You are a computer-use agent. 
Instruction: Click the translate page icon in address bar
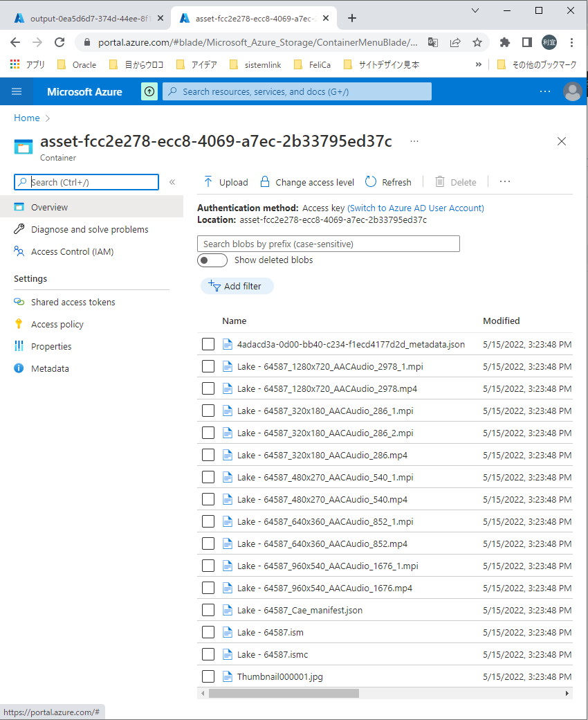tap(432, 42)
